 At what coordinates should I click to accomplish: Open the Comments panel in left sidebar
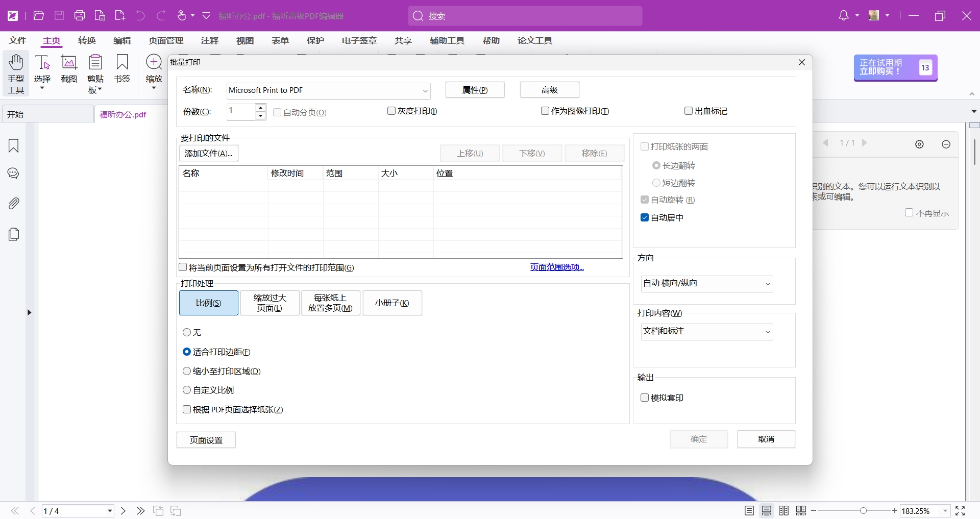point(14,174)
